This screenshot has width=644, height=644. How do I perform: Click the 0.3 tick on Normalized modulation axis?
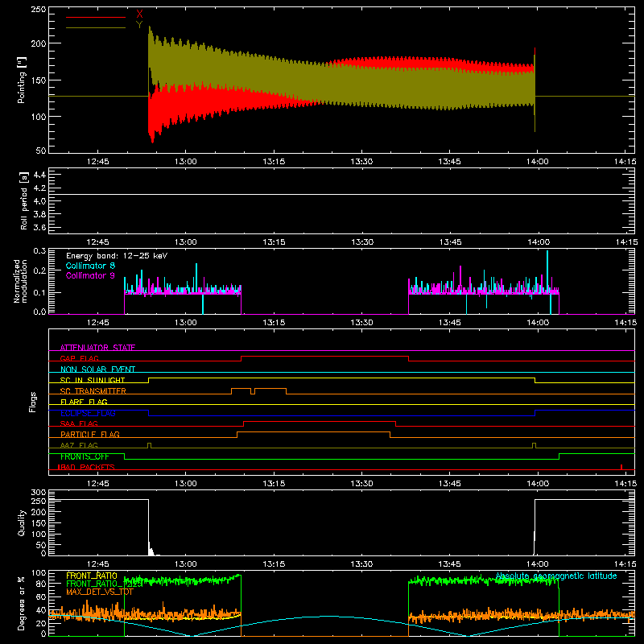[39, 251]
